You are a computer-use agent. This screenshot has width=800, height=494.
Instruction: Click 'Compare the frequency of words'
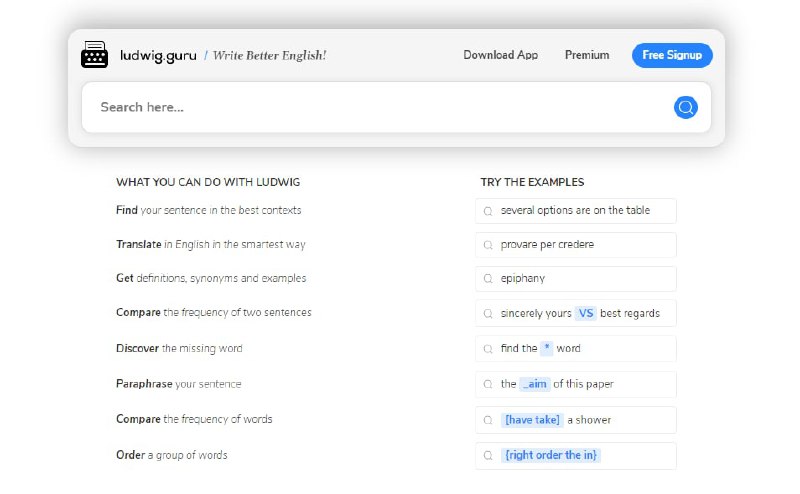click(194, 419)
